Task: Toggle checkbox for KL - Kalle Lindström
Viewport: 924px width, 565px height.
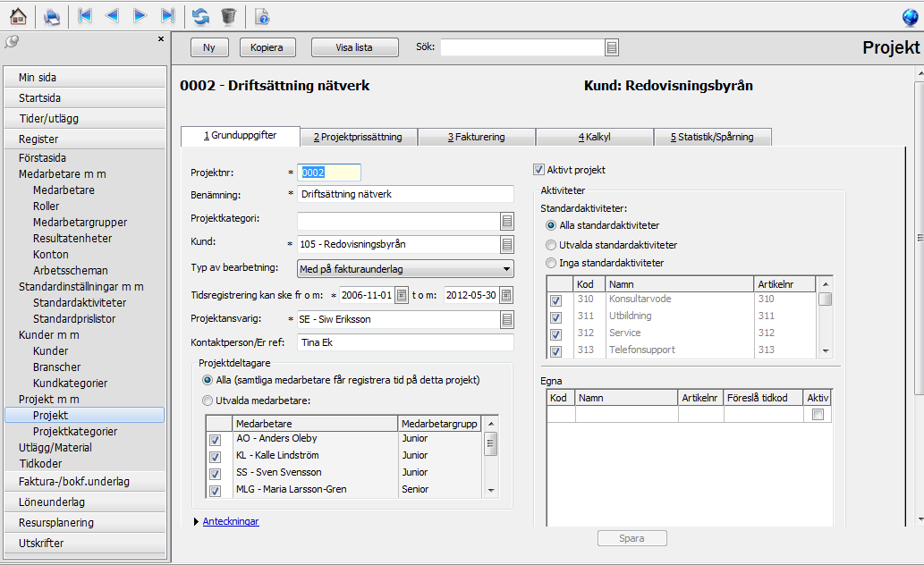Action: 215,457
